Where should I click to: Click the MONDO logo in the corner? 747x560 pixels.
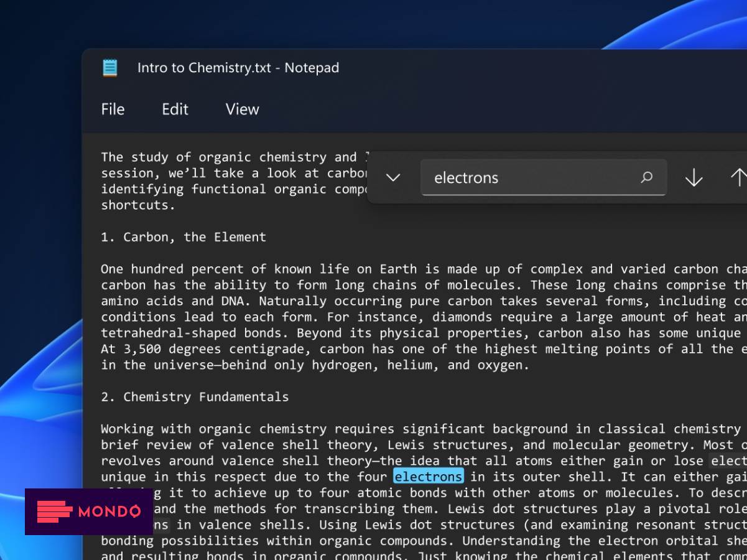pyautogui.click(x=90, y=512)
